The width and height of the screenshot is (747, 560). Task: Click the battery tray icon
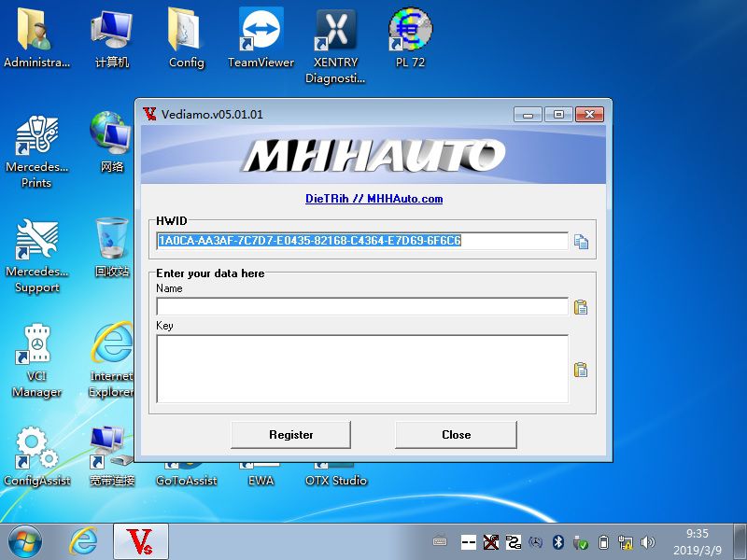pos(603,542)
